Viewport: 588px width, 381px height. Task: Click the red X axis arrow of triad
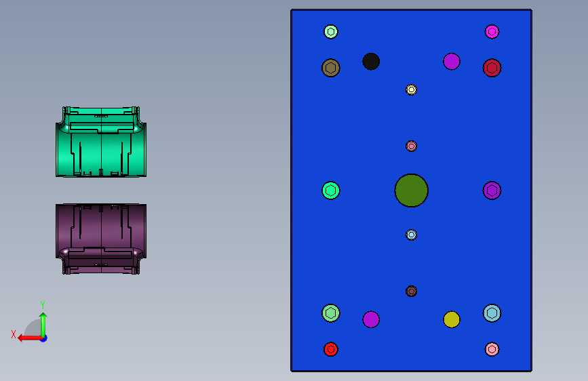click(30, 338)
